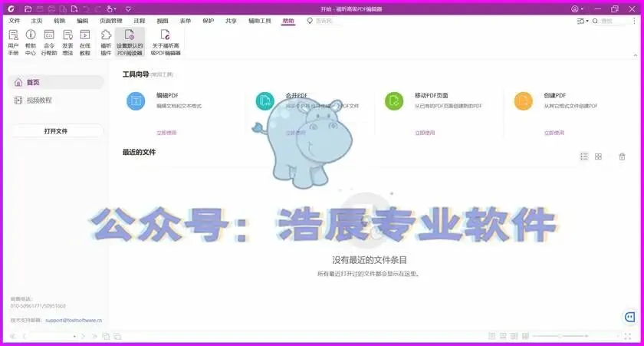Click the blue 编辑PDF tool icon
Screen dimensions: 644x346
(x=136, y=101)
